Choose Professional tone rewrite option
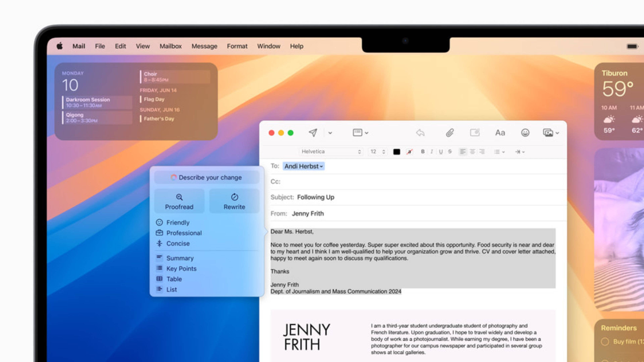 [184, 233]
